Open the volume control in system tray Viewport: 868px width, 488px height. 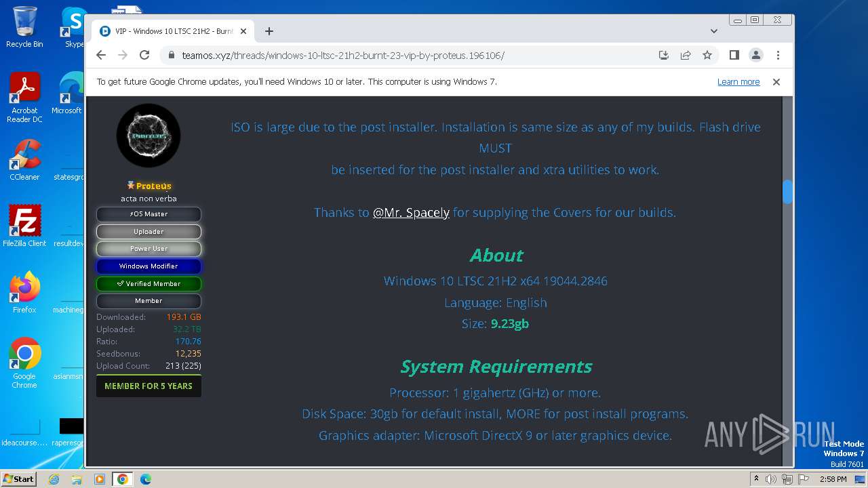[771, 479]
